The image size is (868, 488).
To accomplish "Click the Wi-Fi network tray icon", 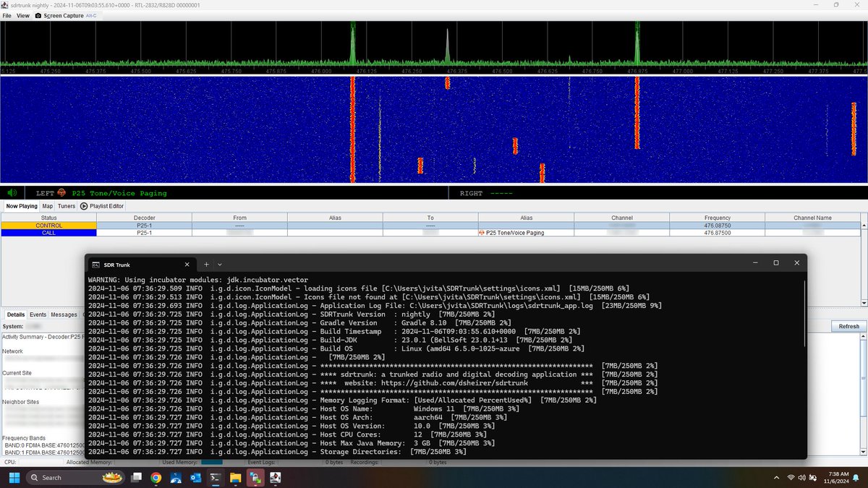I will tap(791, 477).
